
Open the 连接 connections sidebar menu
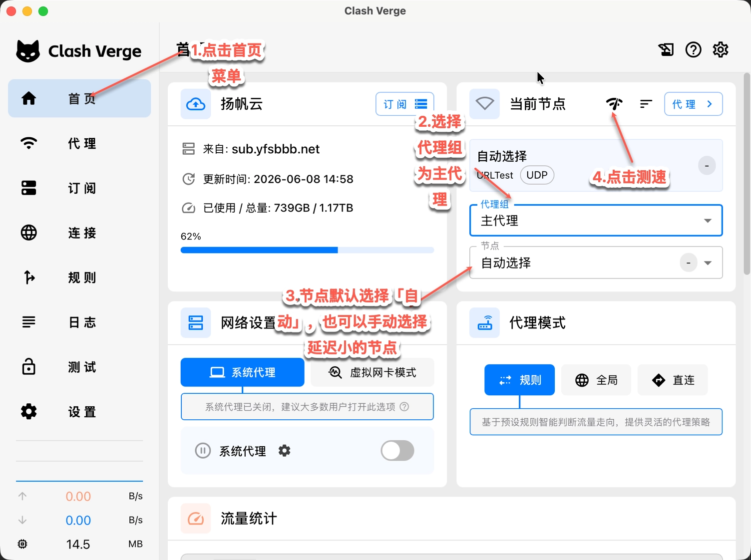(79, 233)
